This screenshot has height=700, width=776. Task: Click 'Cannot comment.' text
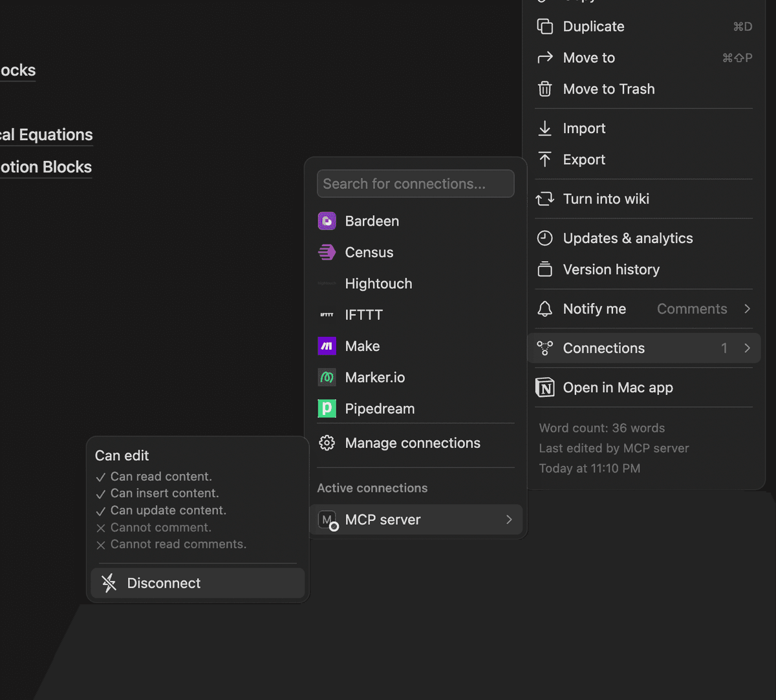[161, 527]
